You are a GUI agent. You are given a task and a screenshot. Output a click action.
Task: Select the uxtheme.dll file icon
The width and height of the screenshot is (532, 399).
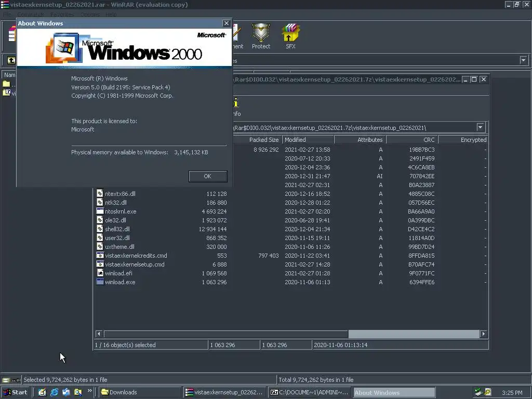[100, 246]
